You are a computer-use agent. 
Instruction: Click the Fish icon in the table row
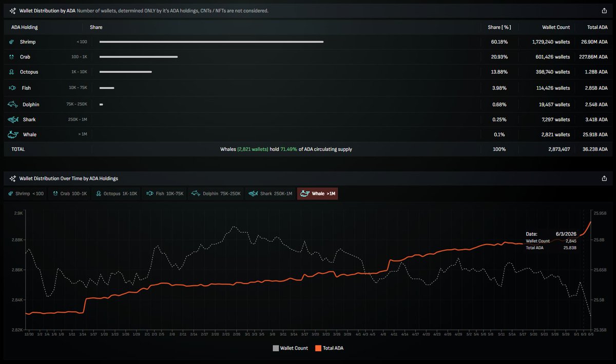(x=12, y=88)
